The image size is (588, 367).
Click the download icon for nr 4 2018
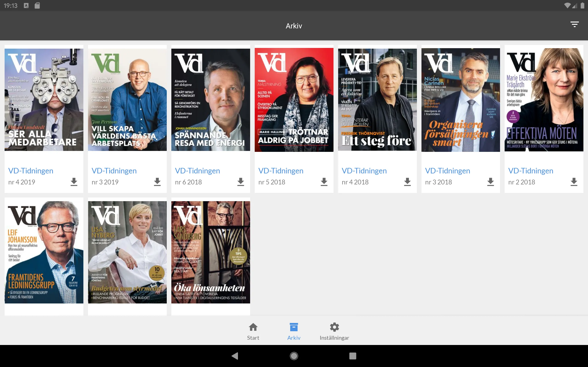tap(407, 182)
